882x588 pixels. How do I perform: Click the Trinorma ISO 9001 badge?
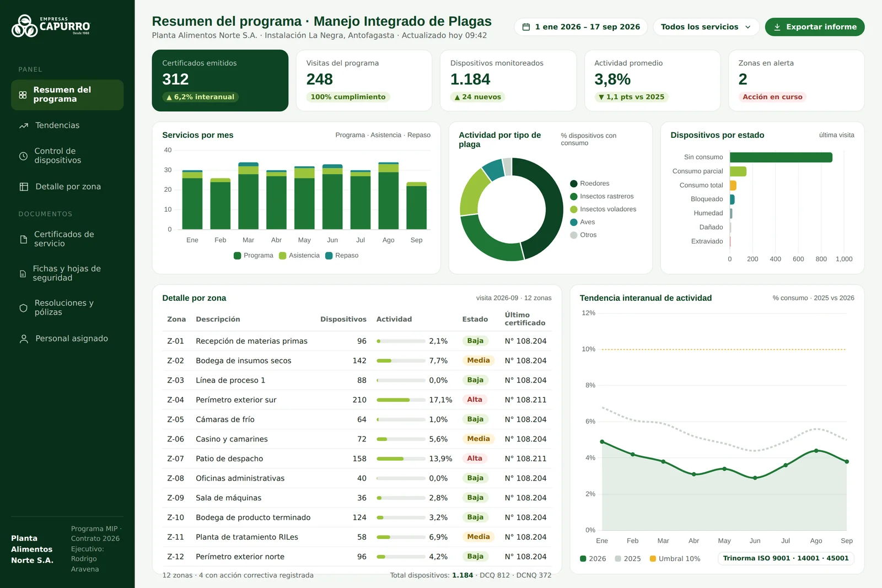[x=786, y=558]
